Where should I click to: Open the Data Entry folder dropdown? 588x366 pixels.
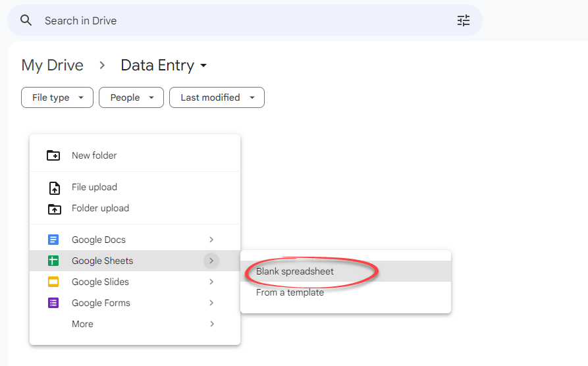tap(163, 65)
